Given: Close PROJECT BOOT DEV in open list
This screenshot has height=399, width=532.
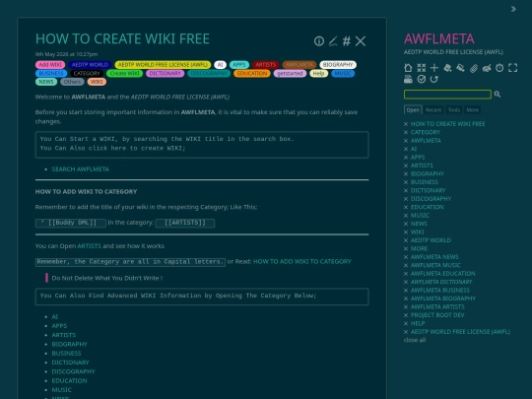Looking at the screenshot, I should (x=406, y=315).
